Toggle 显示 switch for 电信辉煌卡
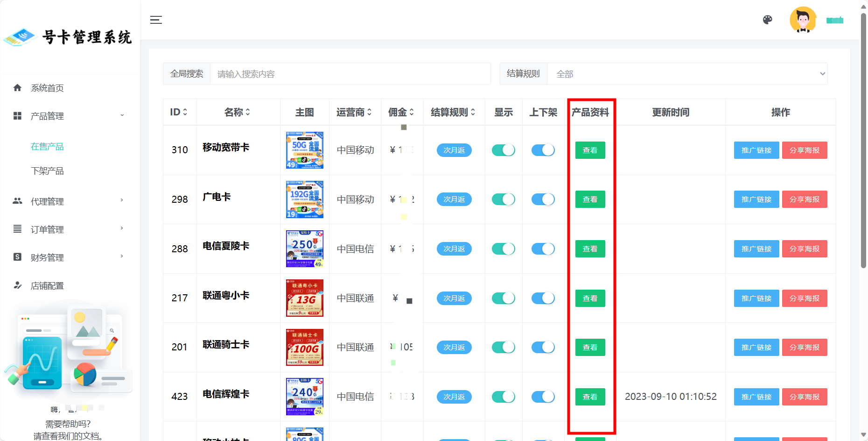Viewport: 868px width, 441px height. pos(504,397)
